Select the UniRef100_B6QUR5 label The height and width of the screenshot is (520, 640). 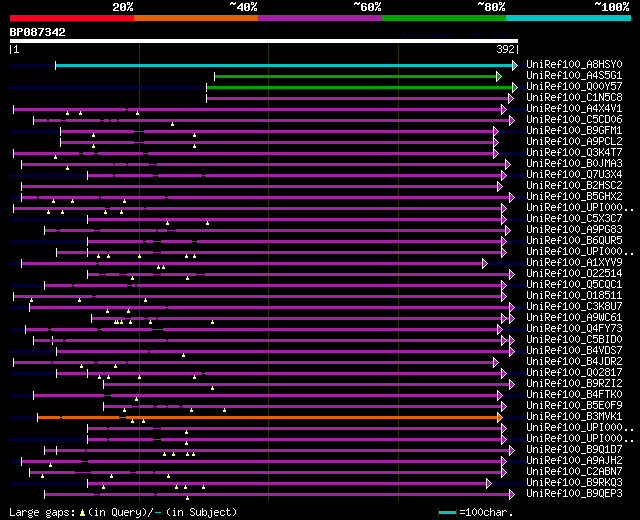574,241
